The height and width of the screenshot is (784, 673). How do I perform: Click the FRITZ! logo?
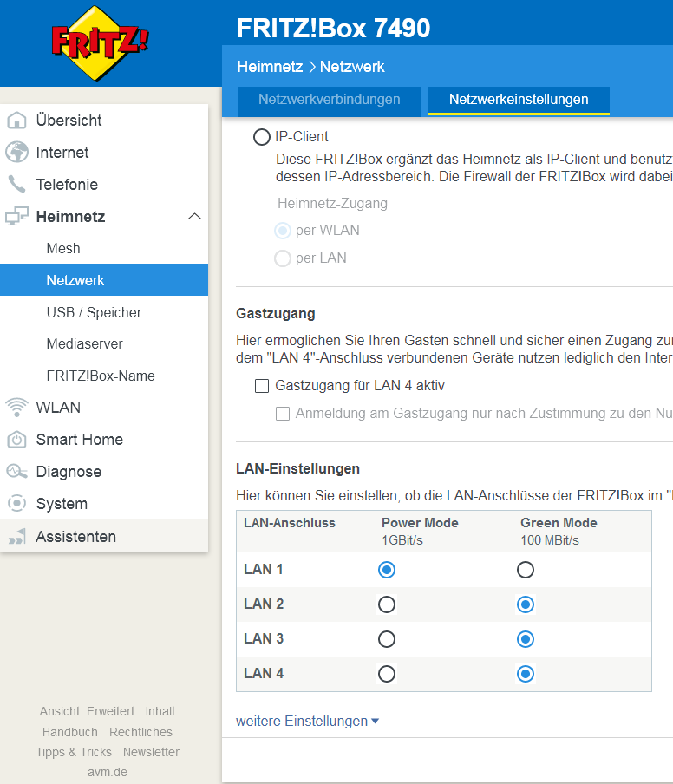101,43
